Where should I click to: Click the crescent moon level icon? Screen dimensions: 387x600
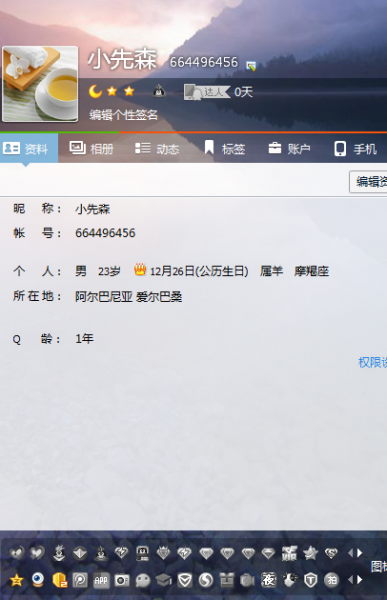point(95,91)
